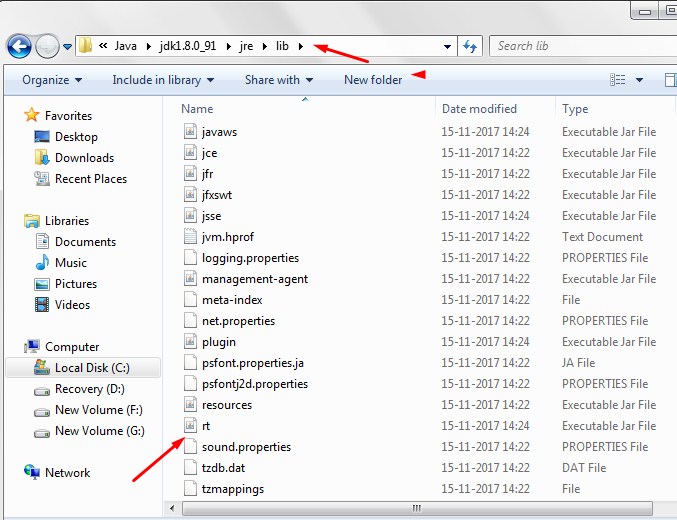Image resolution: width=677 pixels, height=520 pixels.
Task: Expand the Include in library menu
Action: [x=163, y=80]
